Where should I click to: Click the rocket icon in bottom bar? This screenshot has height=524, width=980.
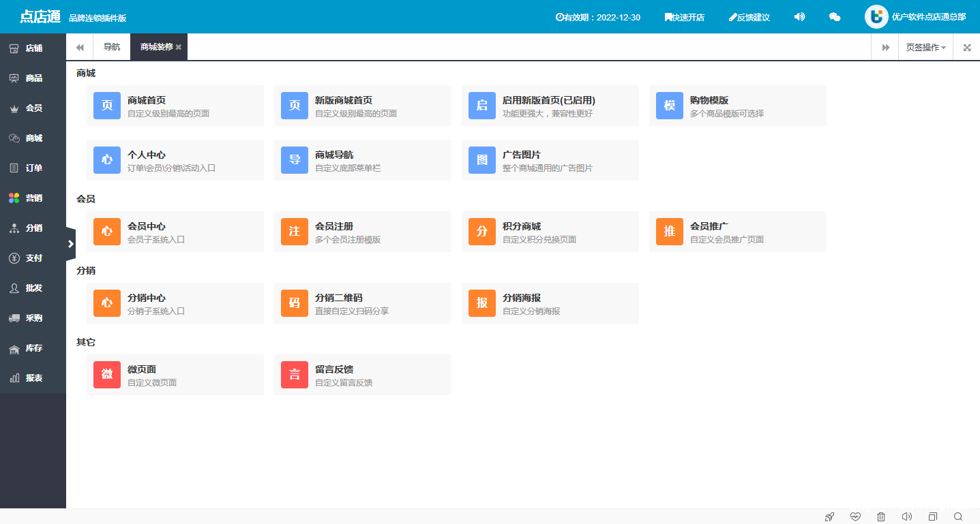tap(829, 517)
